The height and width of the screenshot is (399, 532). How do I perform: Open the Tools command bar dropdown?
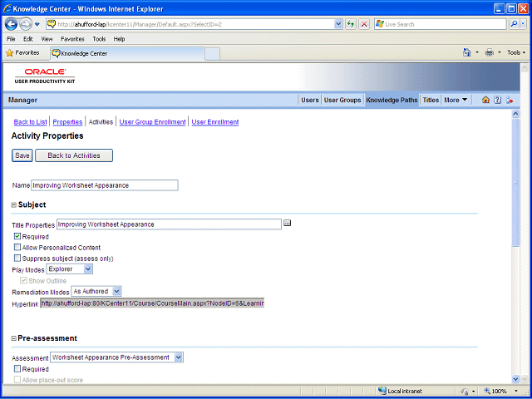coord(516,52)
